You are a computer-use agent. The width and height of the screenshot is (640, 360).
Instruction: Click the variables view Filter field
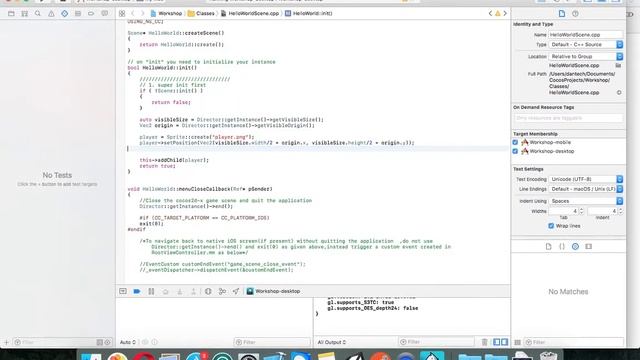click(272, 342)
